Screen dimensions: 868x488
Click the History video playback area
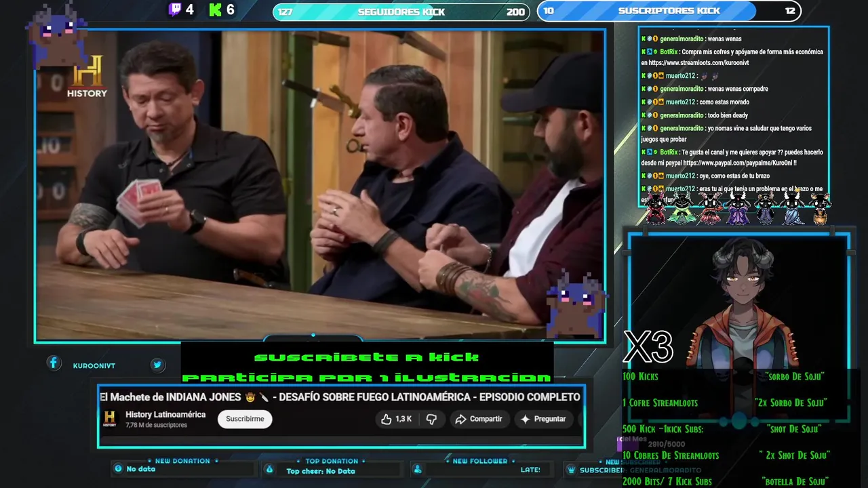319,184
